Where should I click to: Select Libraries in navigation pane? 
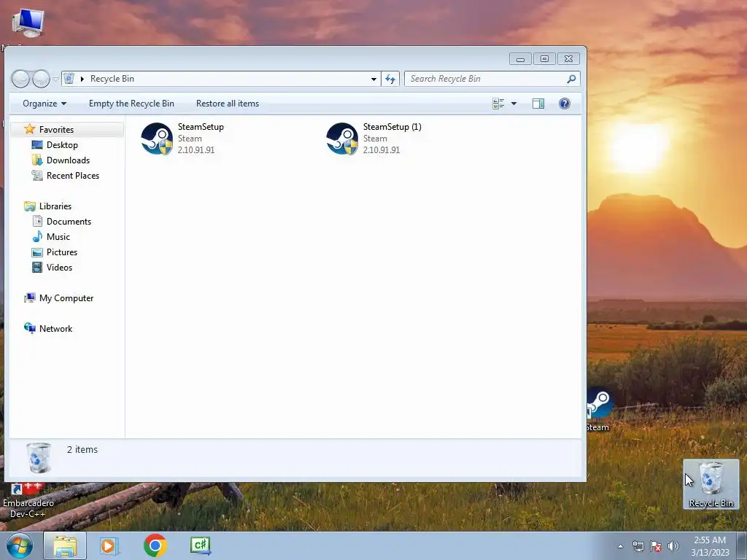[55, 206]
